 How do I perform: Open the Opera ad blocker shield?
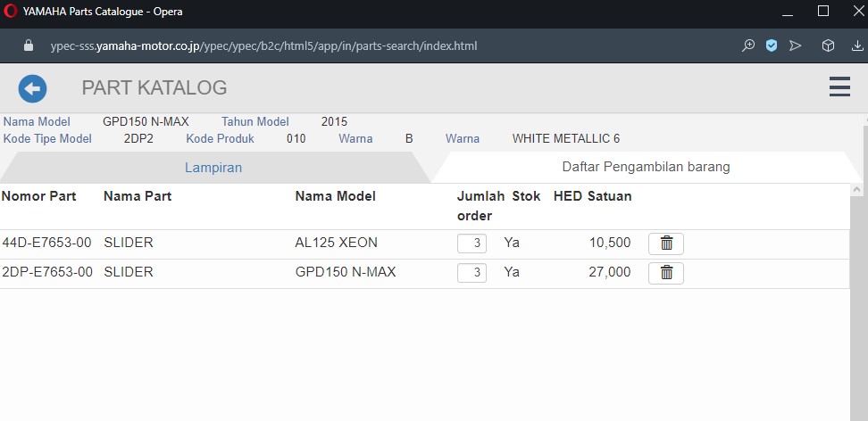coord(772,45)
